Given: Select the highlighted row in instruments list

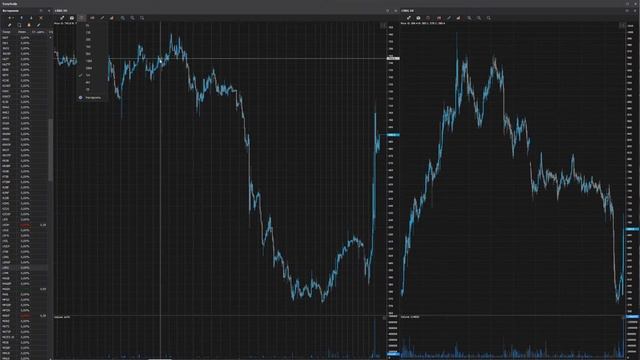Looking at the screenshot, I should pyautogui.click(x=24, y=268).
